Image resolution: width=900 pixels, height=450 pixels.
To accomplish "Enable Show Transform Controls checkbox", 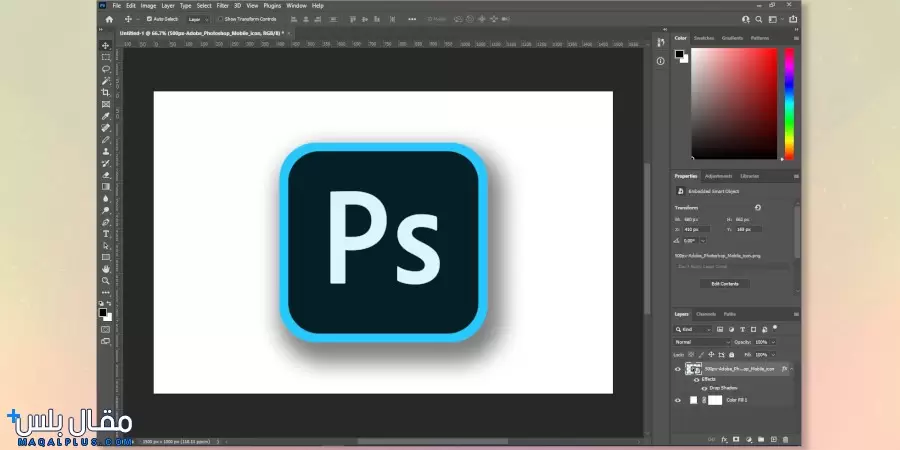I will pos(220,19).
